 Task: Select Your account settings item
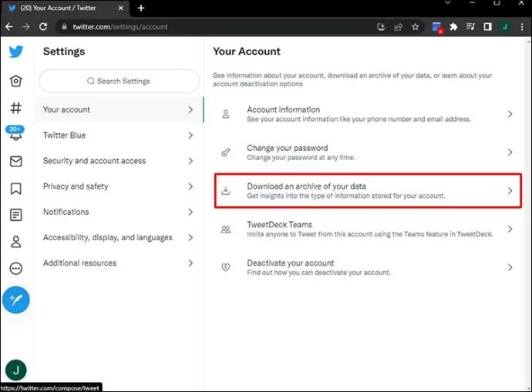tap(119, 110)
